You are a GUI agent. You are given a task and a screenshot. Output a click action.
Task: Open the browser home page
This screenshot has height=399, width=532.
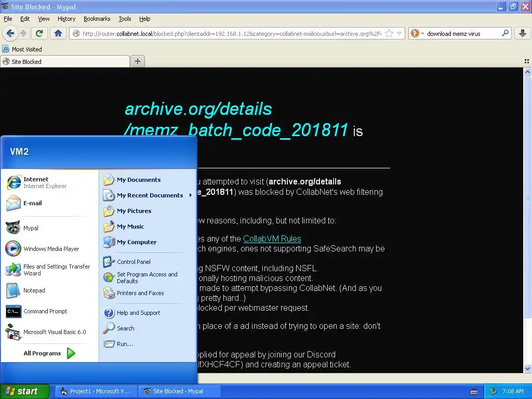coord(58,33)
